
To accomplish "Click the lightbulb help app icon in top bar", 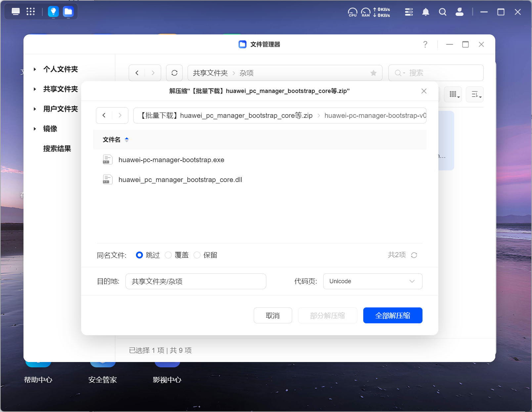I will pyautogui.click(x=53, y=12).
